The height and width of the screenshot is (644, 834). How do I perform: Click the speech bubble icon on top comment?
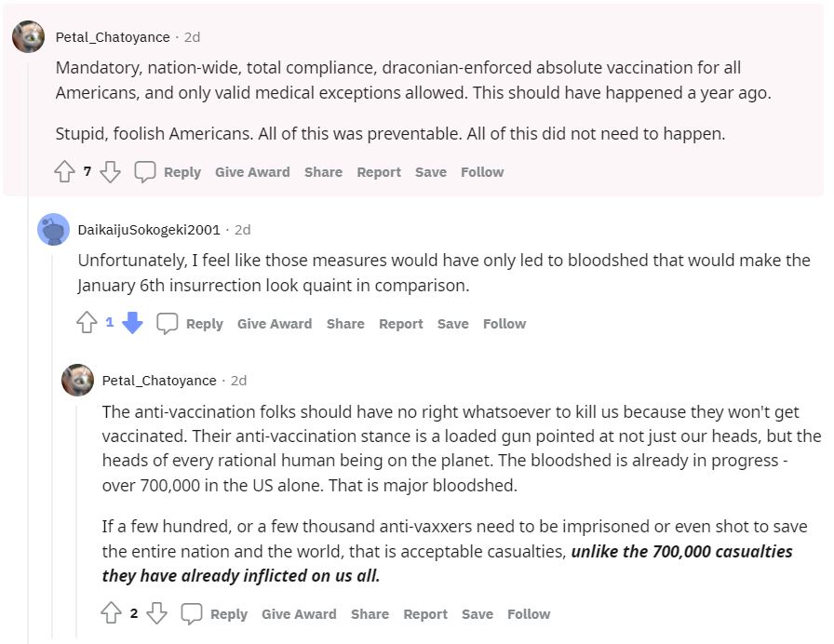tap(144, 172)
